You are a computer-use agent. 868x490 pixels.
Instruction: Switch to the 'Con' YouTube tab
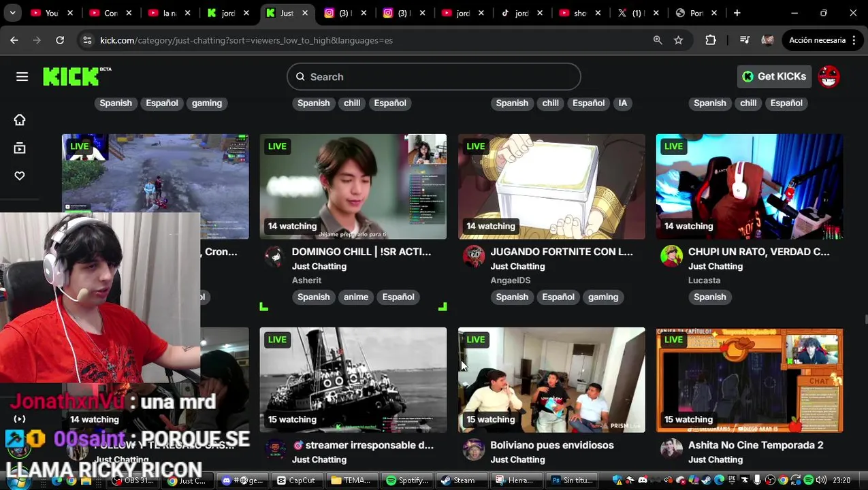click(x=112, y=13)
